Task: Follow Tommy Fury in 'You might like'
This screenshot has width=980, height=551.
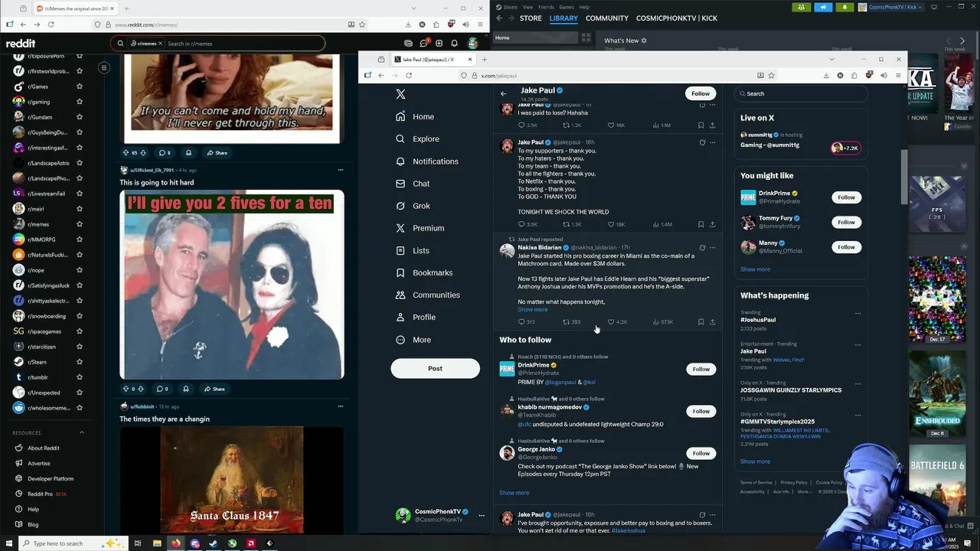Action: [846, 222]
